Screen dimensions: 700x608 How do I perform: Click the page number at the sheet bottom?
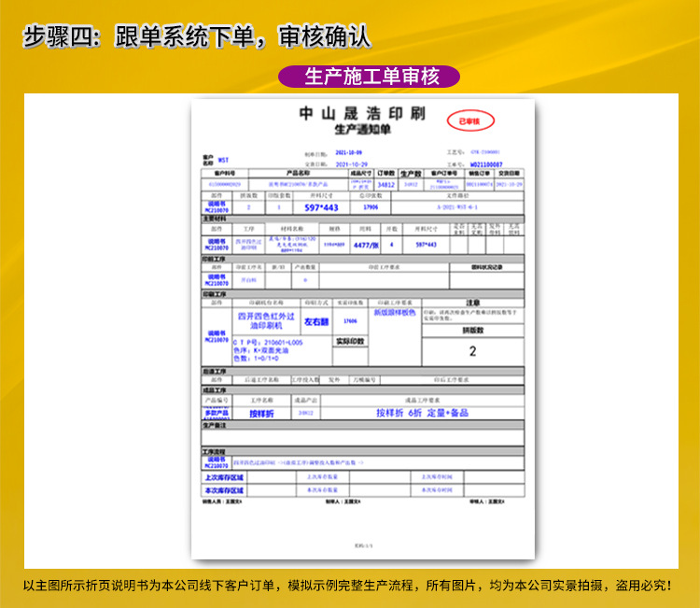click(363, 546)
